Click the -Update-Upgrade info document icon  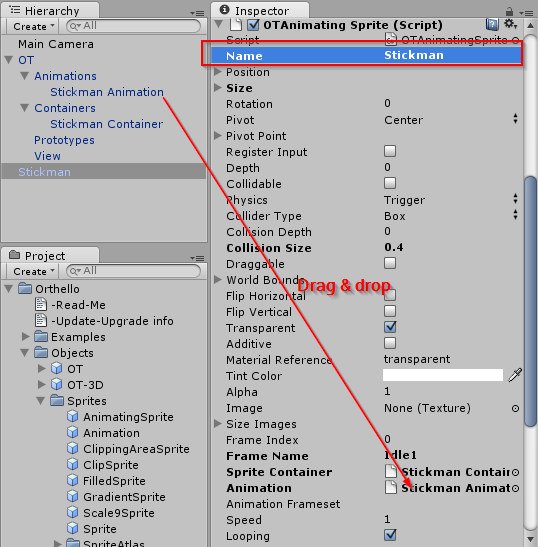(41, 320)
